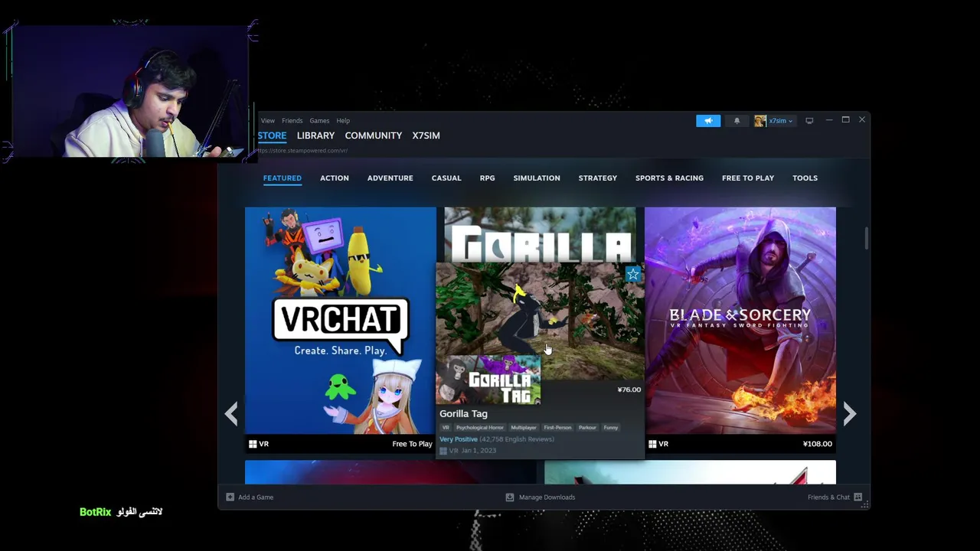Viewport: 980px width, 551px height.
Task: Click the small Gorilla Tag logo image
Action: 488,380
